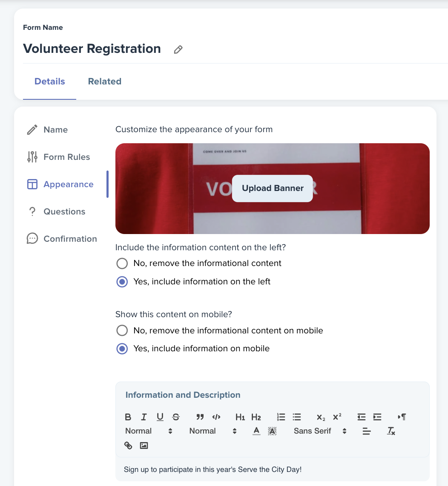Toggle bold formatting in the editor
Image resolution: width=448 pixels, height=486 pixels.
(128, 417)
